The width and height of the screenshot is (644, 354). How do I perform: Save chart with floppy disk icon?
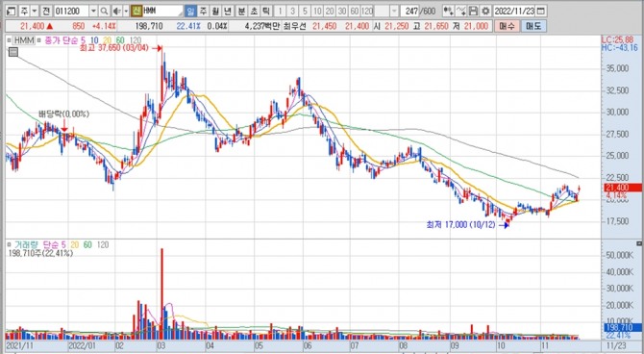474,11
